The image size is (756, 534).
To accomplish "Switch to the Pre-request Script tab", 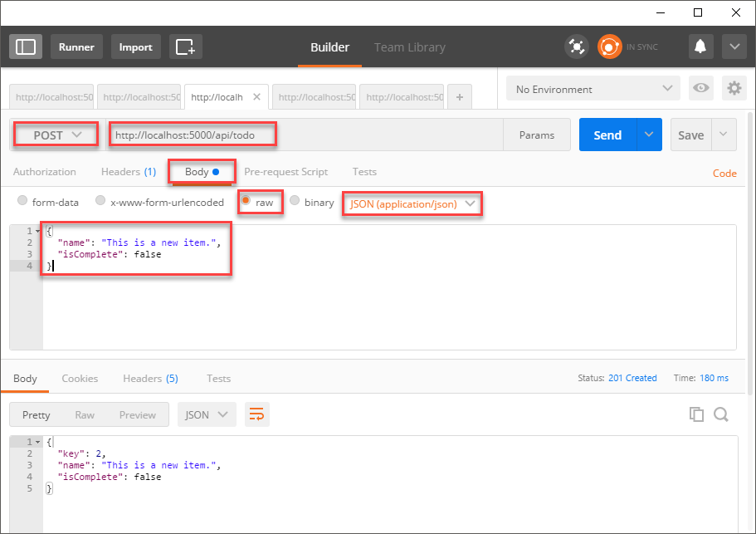I will click(x=285, y=172).
